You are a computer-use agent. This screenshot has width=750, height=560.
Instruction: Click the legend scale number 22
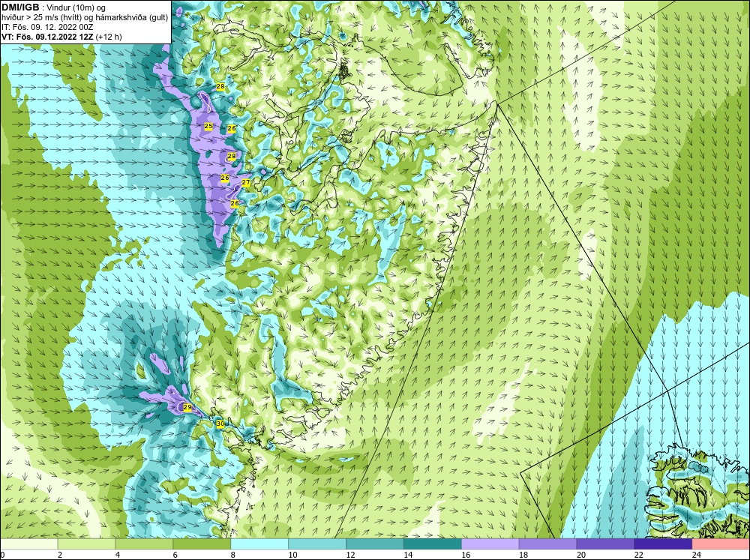point(639,555)
